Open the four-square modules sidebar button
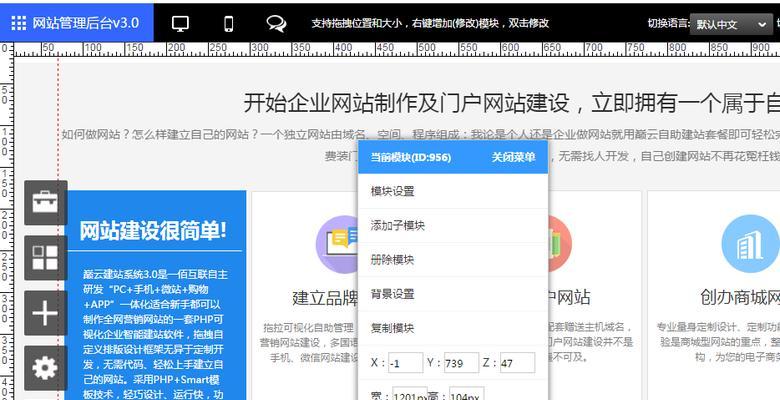The width and height of the screenshot is (780, 400). click(x=45, y=258)
